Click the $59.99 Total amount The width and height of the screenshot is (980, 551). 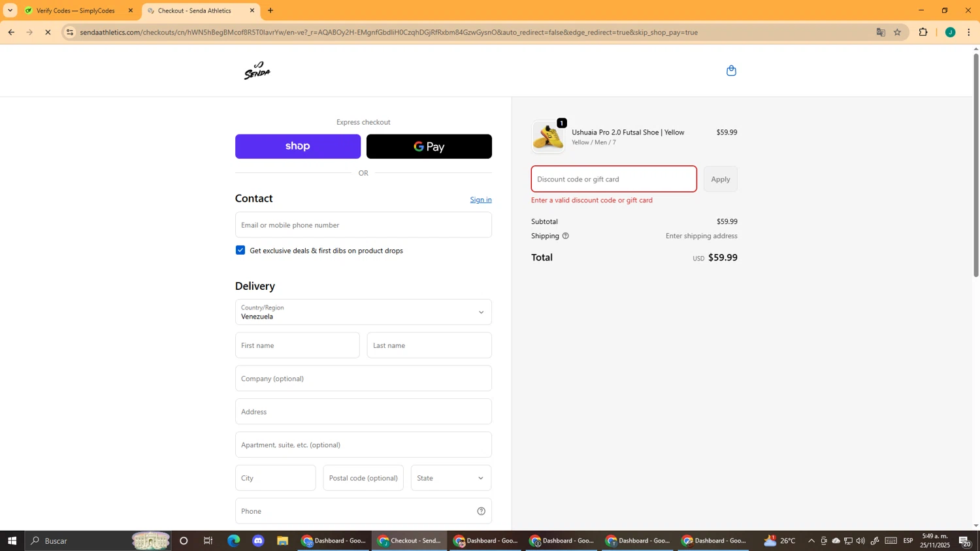pyautogui.click(x=723, y=257)
